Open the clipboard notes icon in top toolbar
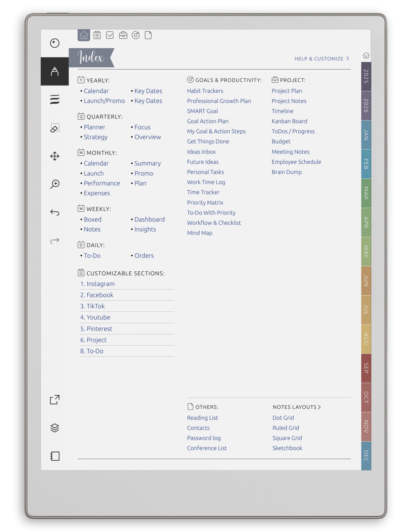412x532 pixels. click(97, 35)
